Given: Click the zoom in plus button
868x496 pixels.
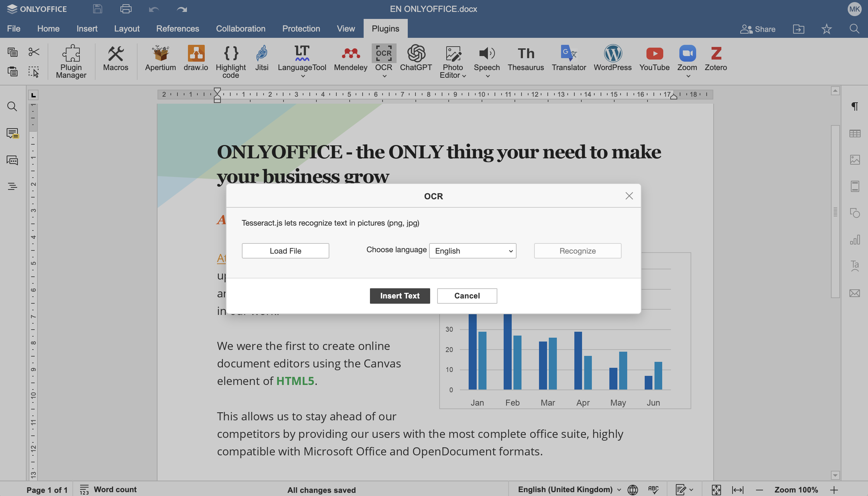Looking at the screenshot, I should coord(834,490).
